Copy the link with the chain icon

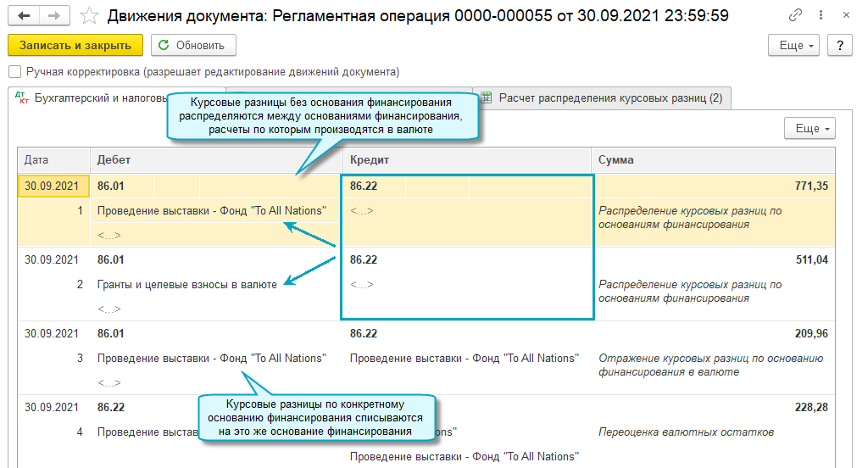[x=795, y=15]
